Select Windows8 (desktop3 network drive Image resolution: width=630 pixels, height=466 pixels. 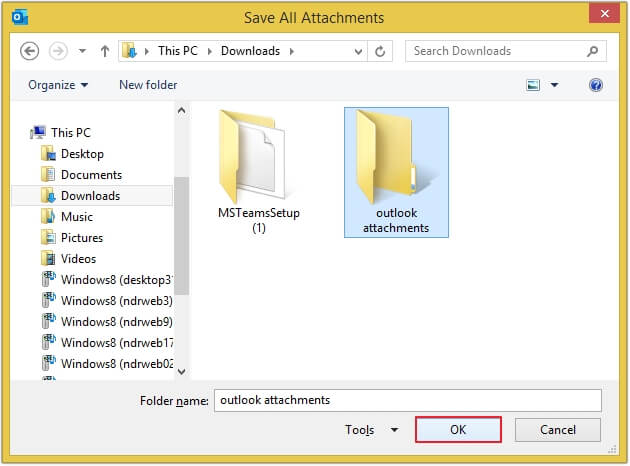tap(107, 280)
